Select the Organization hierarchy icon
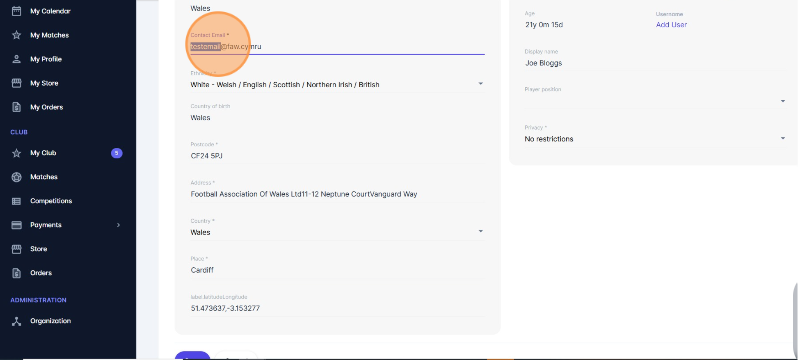This screenshot has height=360, width=798. click(x=16, y=321)
